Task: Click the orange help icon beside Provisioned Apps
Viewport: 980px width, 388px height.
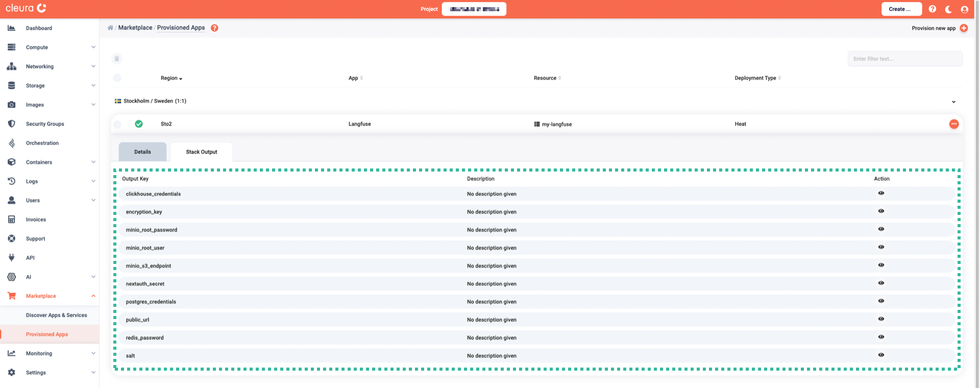Action: [214, 28]
